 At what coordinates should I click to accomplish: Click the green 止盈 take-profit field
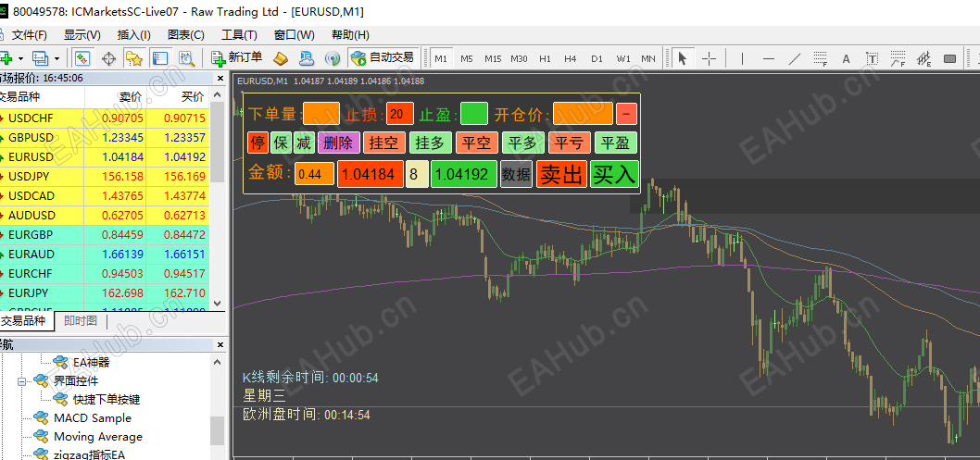click(x=474, y=114)
